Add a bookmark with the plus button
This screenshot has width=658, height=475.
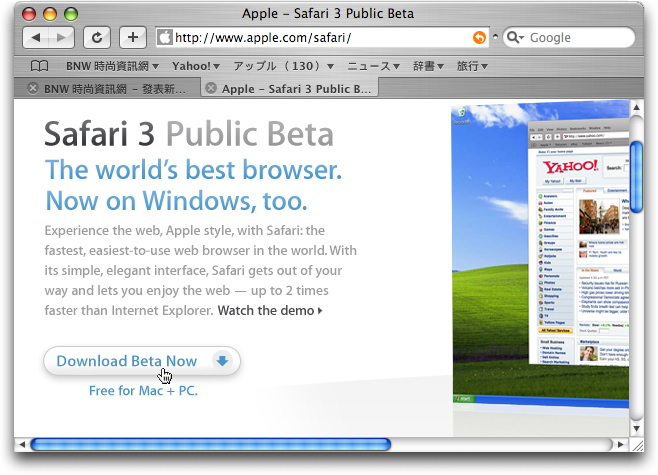click(133, 38)
